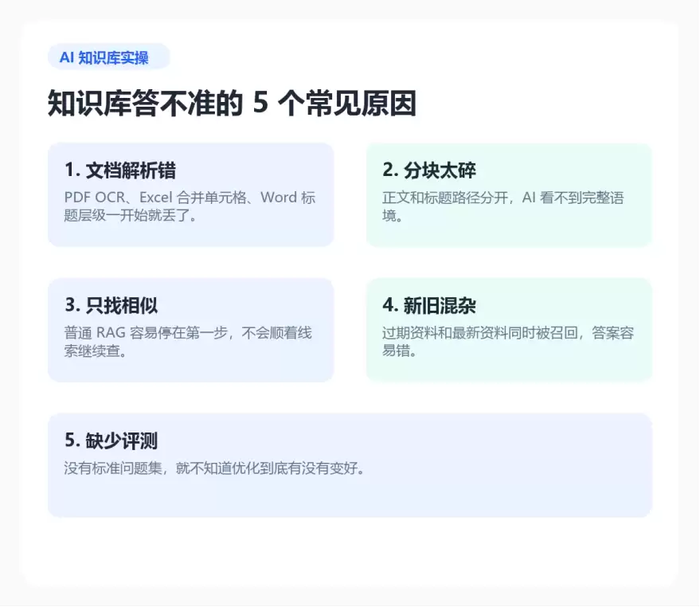Select the card title "5. 缺少评测"

pos(111,441)
